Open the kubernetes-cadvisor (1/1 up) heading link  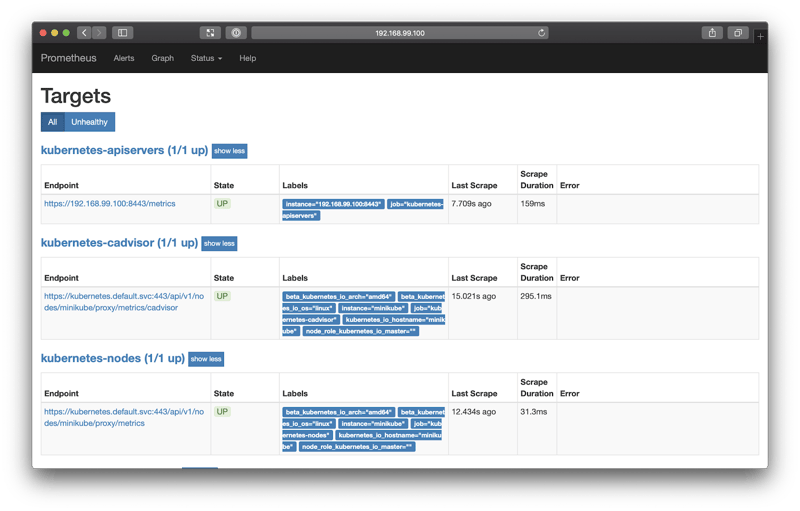pyautogui.click(x=119, y=243)
